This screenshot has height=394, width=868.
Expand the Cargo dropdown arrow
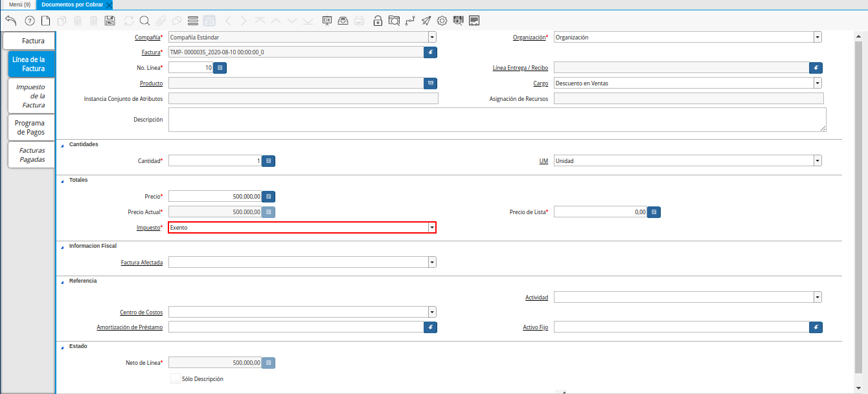coord(817,83)
